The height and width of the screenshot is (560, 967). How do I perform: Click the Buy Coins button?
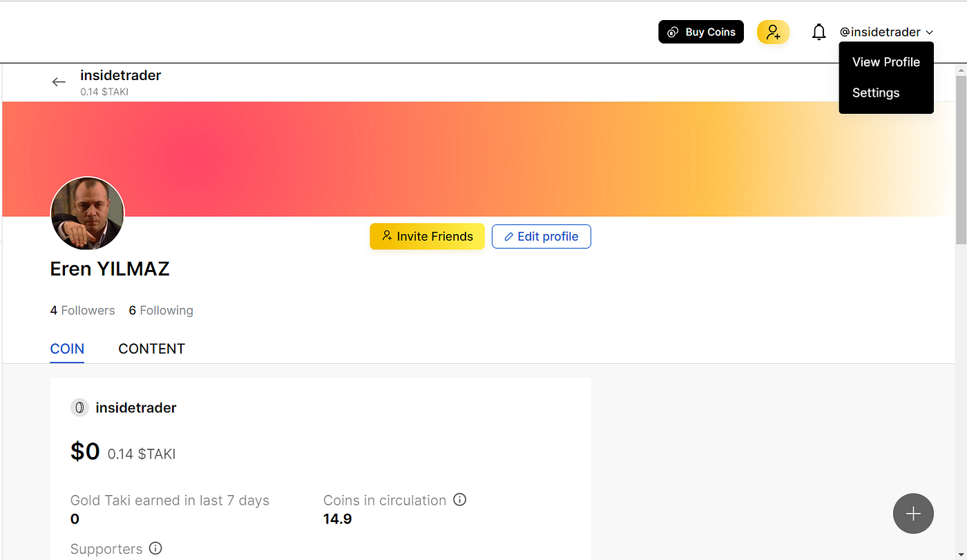(701, 32)
